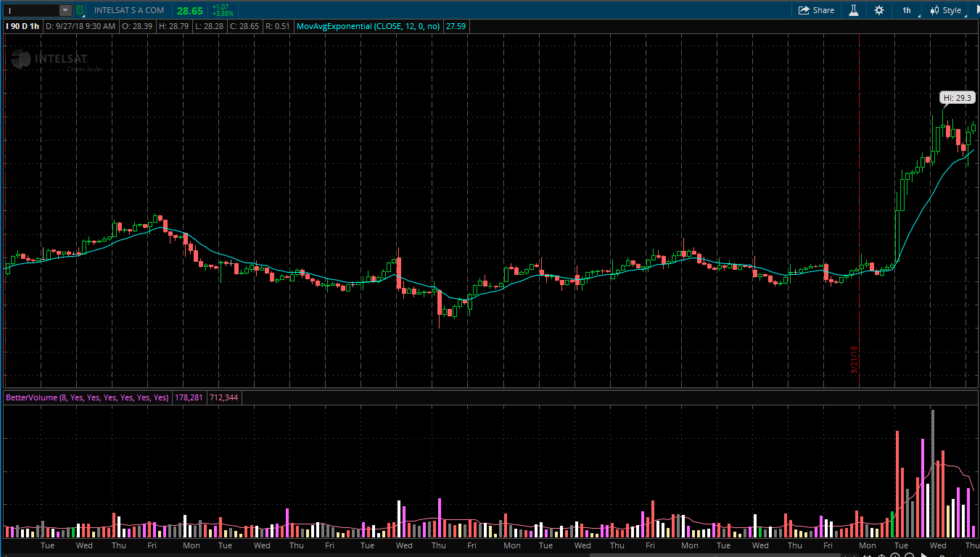Click the share arrow icon
This screenshot has width=980, height=557.
pos(804,10)
